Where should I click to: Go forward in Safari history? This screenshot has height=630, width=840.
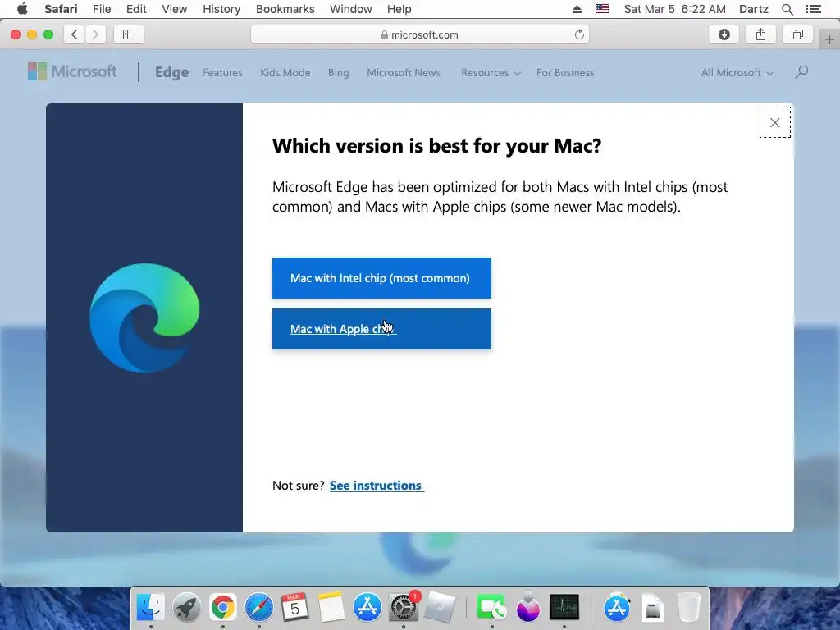(95, 34)
